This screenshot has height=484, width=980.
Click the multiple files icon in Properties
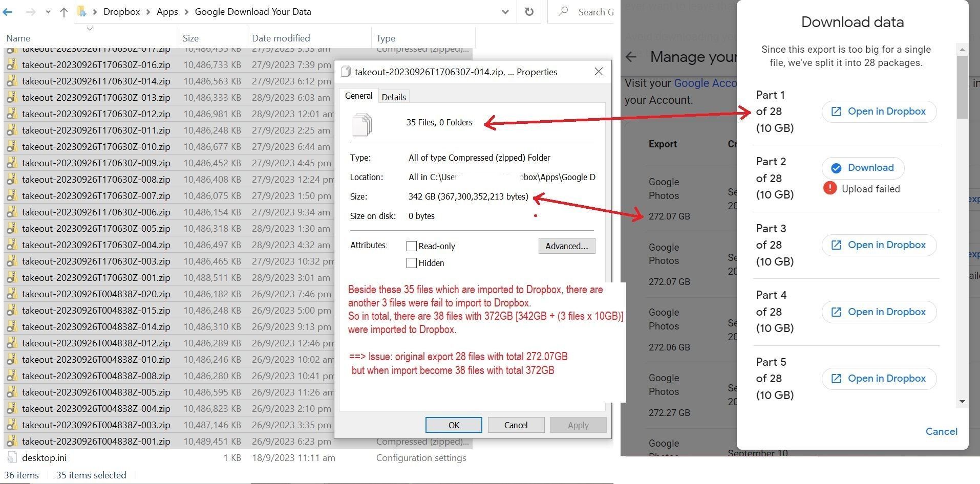[362, 124]
